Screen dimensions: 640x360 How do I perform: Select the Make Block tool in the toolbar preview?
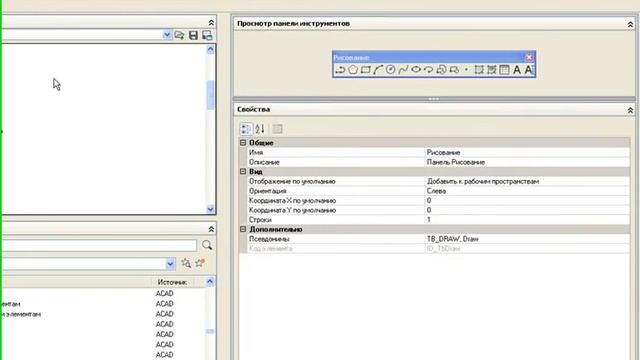coord(454,70)
